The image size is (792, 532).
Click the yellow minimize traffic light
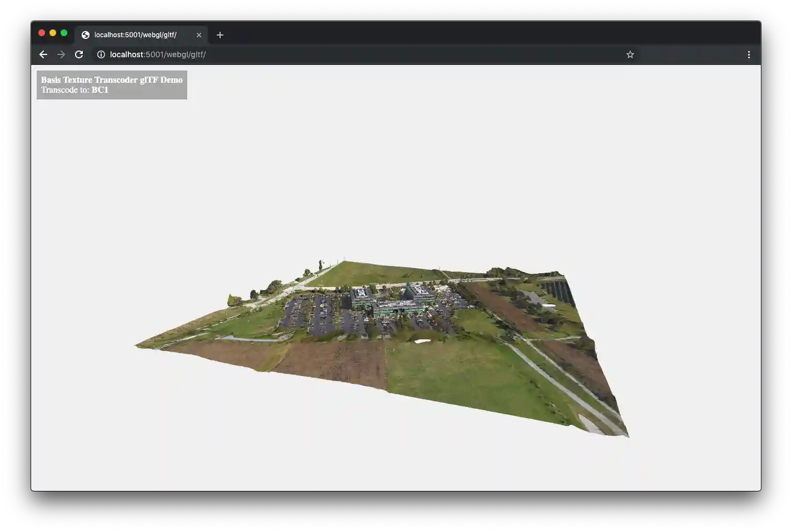click(x=53, y=33)
